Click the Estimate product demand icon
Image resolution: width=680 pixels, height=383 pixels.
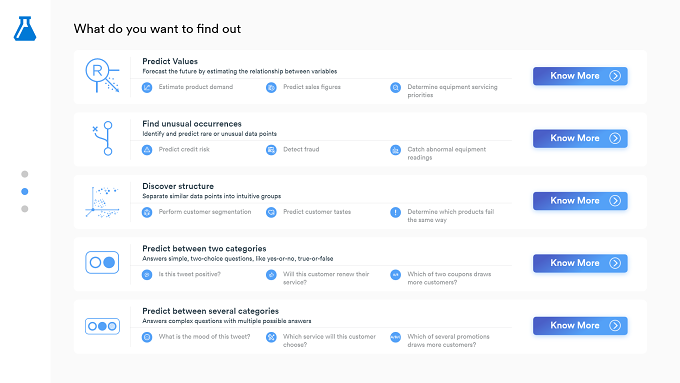[147, 87]
